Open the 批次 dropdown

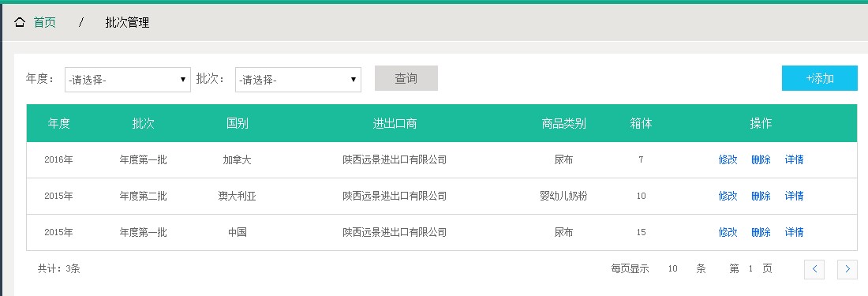(298, 80)
